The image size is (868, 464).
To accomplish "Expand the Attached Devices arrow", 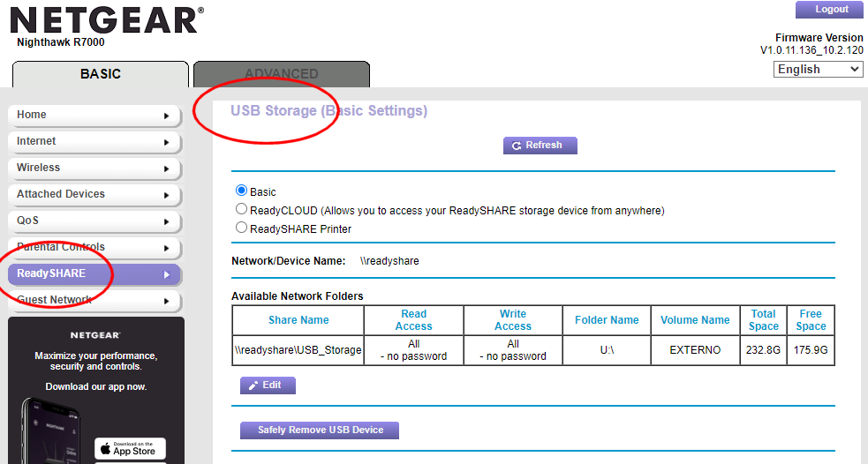I will point(167,195).
